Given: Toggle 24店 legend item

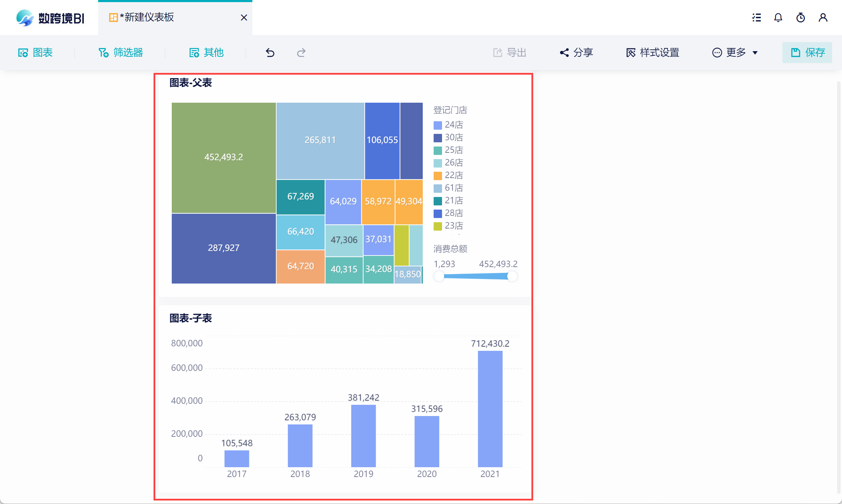Looking at the screenshot, I should 449,125.
